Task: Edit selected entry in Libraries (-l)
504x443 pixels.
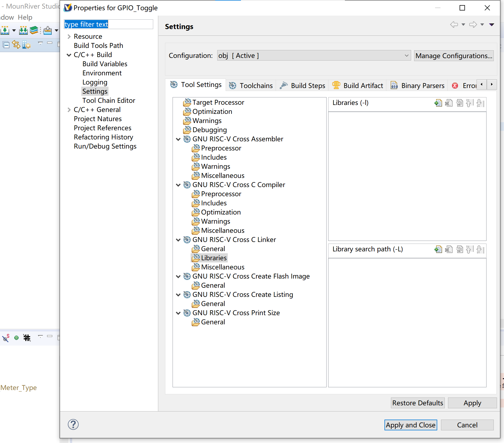Action: 460,103
